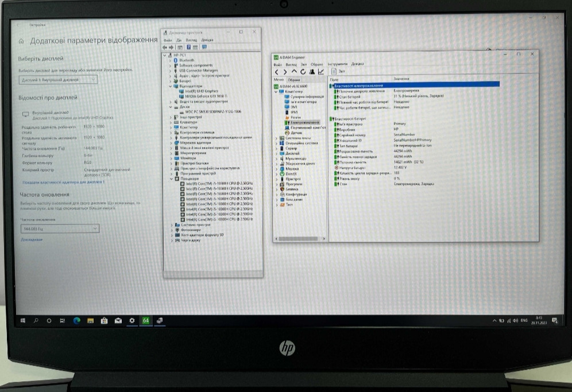Launch Microsoft Edge from the taskbar

(76, 321)
